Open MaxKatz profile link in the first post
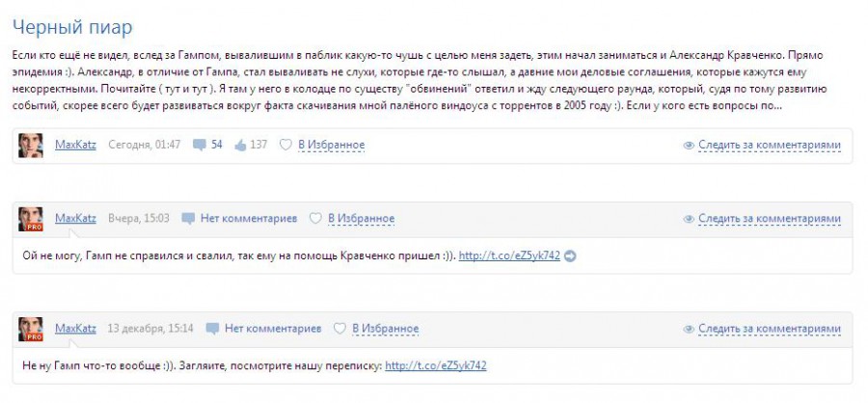 pos(75,145)
